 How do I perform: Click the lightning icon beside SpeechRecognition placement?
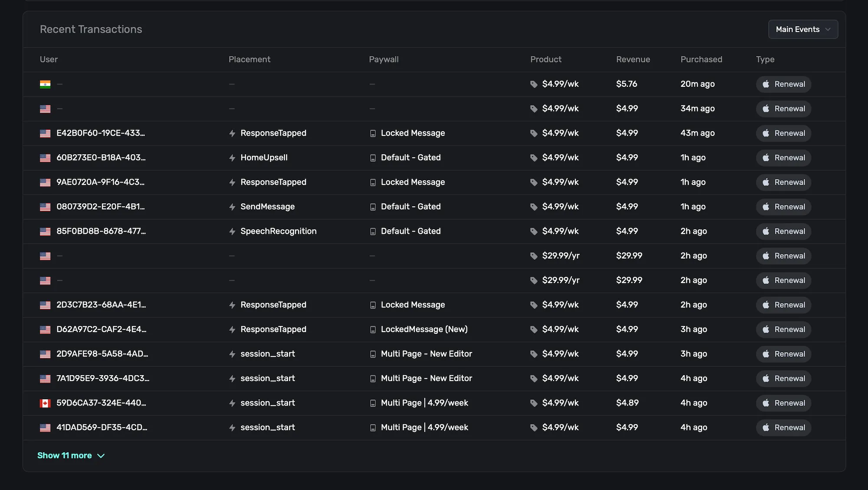pyautogui.click(x=232, y=232)
